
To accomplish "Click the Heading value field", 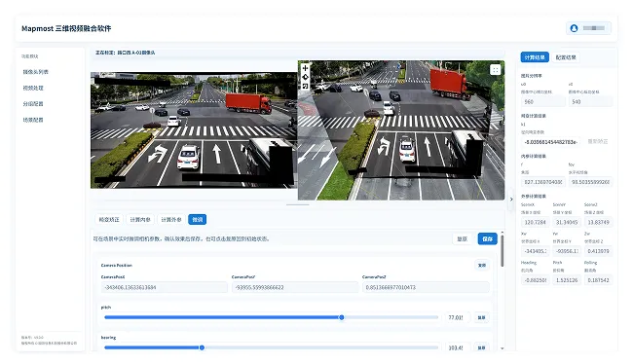I will [535, 280].
